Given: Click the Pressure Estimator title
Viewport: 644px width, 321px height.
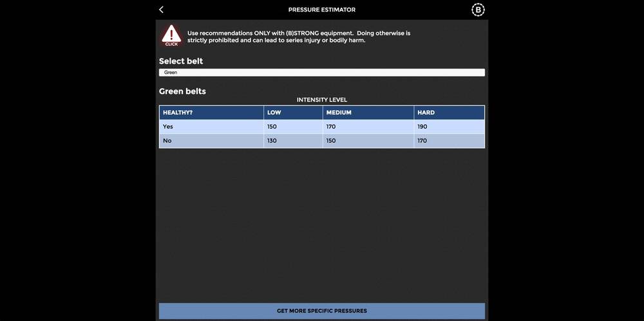Looking at the screenshot, I should 321,10.
